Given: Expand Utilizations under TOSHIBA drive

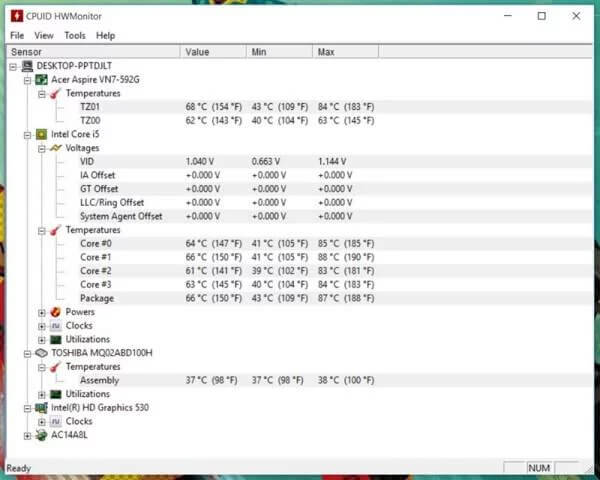Looking at the screenshot, I should tap(42, 395).
